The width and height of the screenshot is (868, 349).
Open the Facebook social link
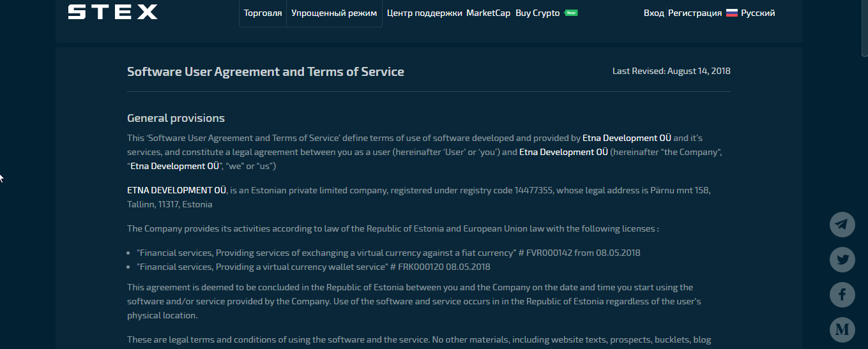pos(842,295)
